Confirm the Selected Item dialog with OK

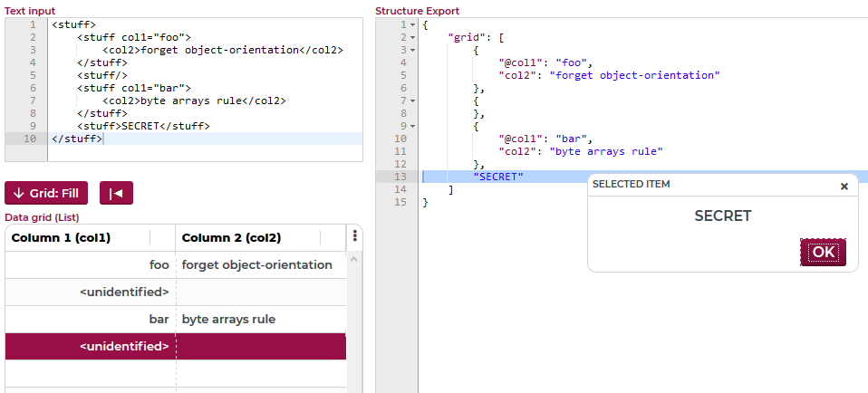click(824, 253)
